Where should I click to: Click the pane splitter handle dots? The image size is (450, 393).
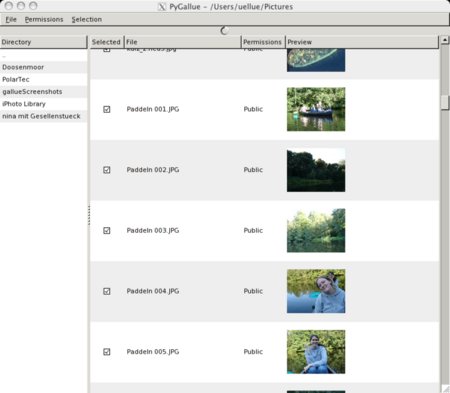[x=89, y=215]
